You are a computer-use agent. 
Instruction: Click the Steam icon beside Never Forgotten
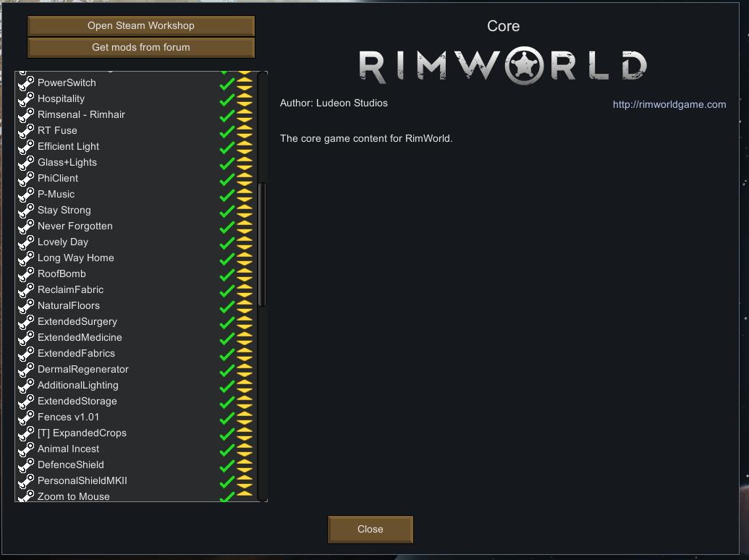[x=26, y=226]
